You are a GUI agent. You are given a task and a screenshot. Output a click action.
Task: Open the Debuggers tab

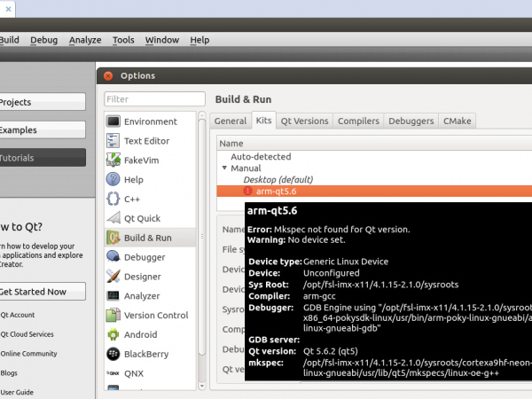412,121
